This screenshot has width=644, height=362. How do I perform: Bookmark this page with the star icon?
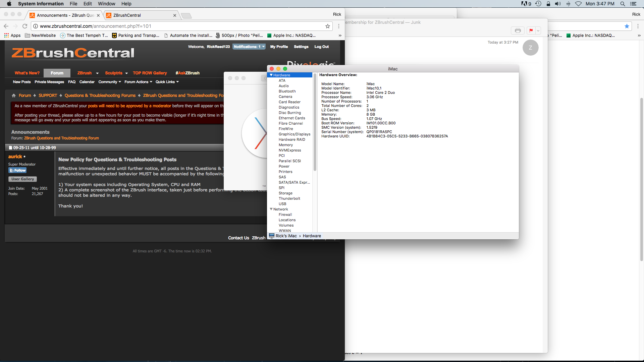pos(328,26)
